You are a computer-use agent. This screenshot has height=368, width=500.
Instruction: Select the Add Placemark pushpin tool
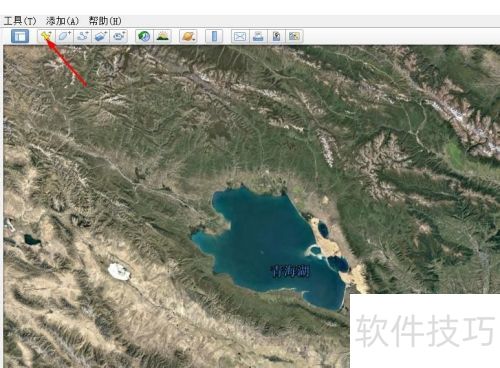pos(46,36)
